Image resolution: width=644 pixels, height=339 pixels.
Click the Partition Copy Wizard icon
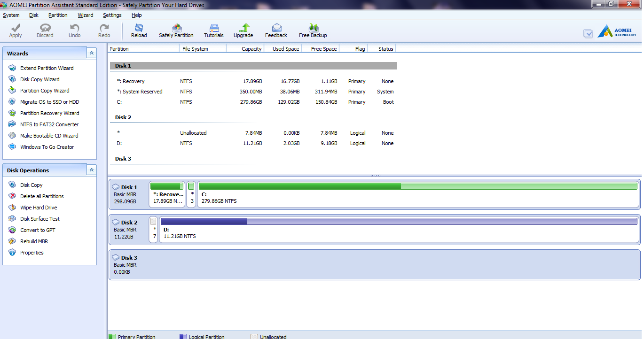(12, 91)
